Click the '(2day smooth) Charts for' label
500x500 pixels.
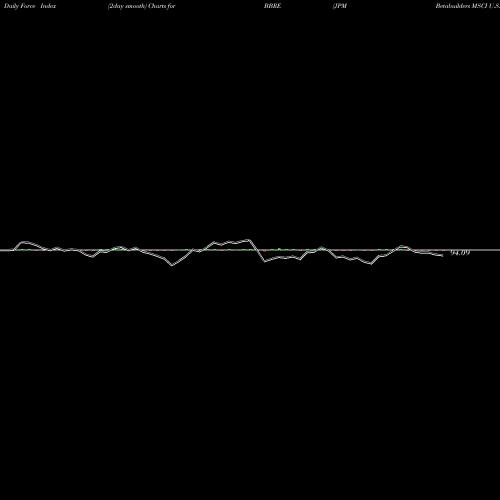[x=142, y=6]
